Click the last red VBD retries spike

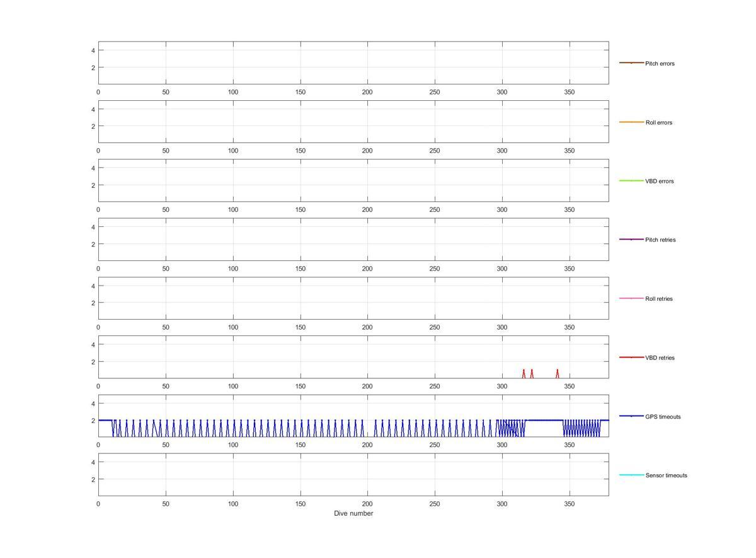[x=558, y=374]
